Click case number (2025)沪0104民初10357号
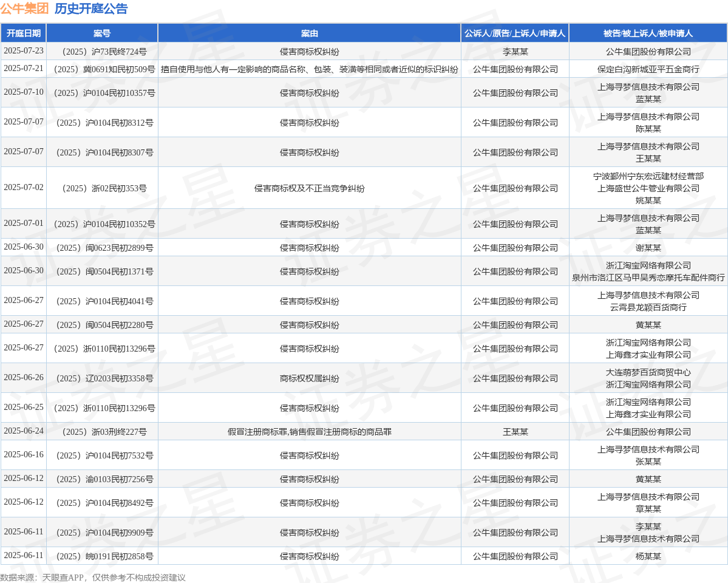The width and height of the screenshot is (728, 583). (102, 93)
